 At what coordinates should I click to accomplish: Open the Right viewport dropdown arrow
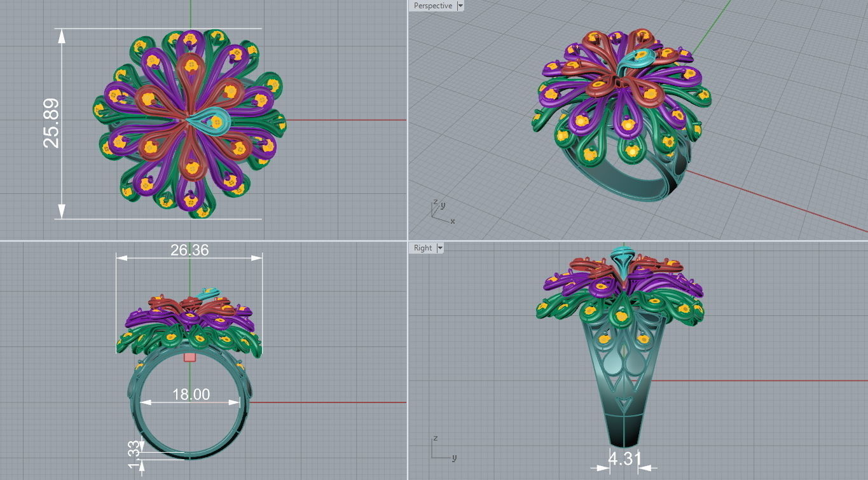[439, 248]
